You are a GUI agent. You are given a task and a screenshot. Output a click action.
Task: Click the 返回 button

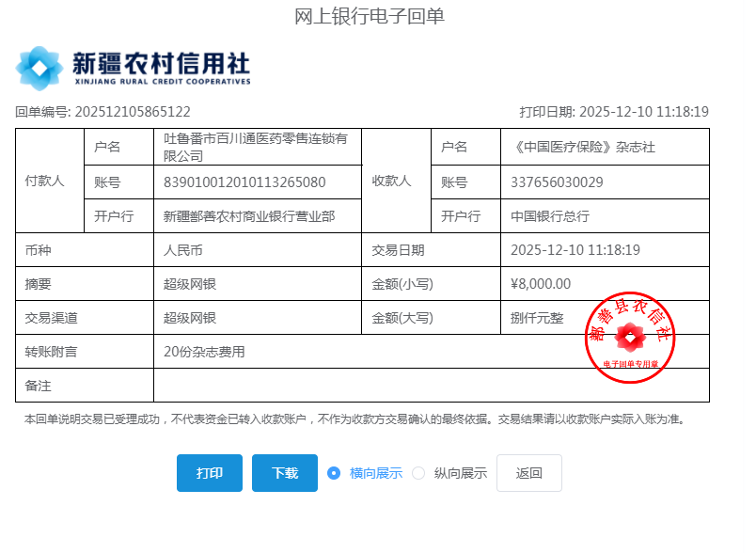tap(528, 473)
